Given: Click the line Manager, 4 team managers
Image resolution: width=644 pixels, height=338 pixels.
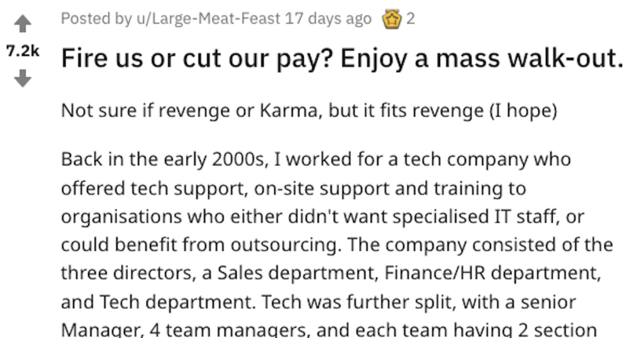Looking at the screenshot, I should [x=328, y=330].
